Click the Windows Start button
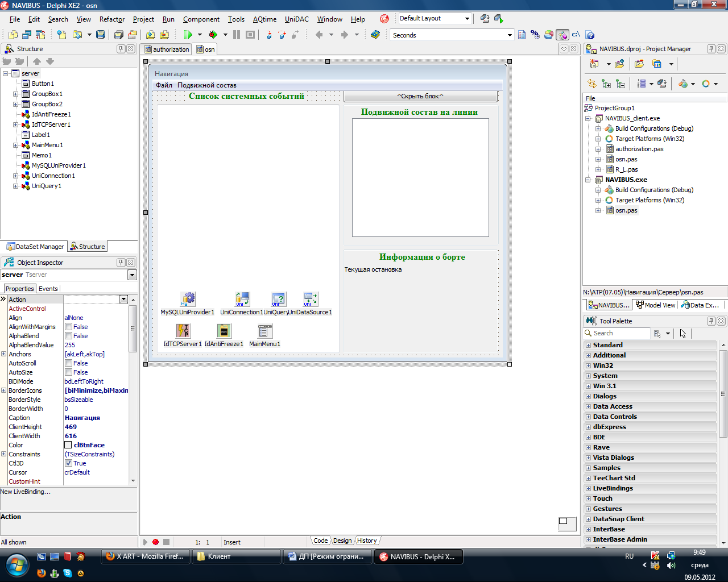Screen dimensions: 728x582 coord(17,566)
